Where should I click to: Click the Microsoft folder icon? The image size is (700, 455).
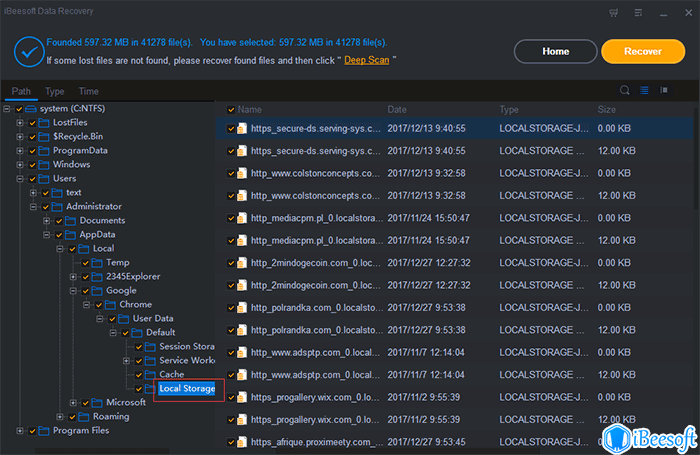[x=97, y=403]
